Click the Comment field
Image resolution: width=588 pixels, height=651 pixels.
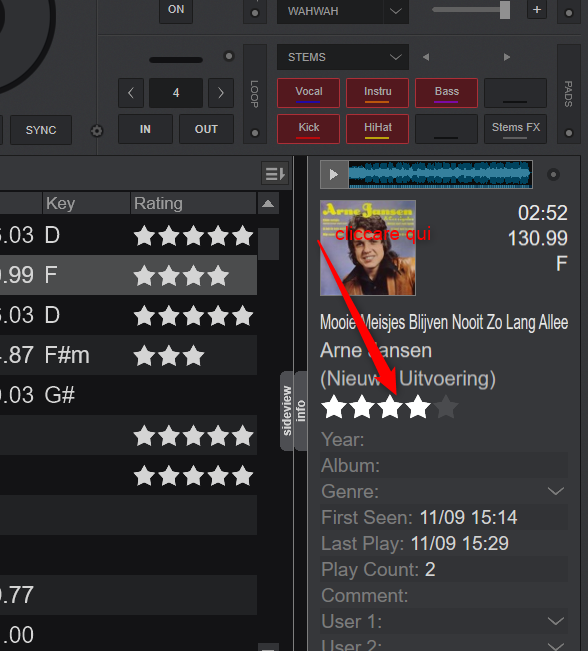(444, 595)
